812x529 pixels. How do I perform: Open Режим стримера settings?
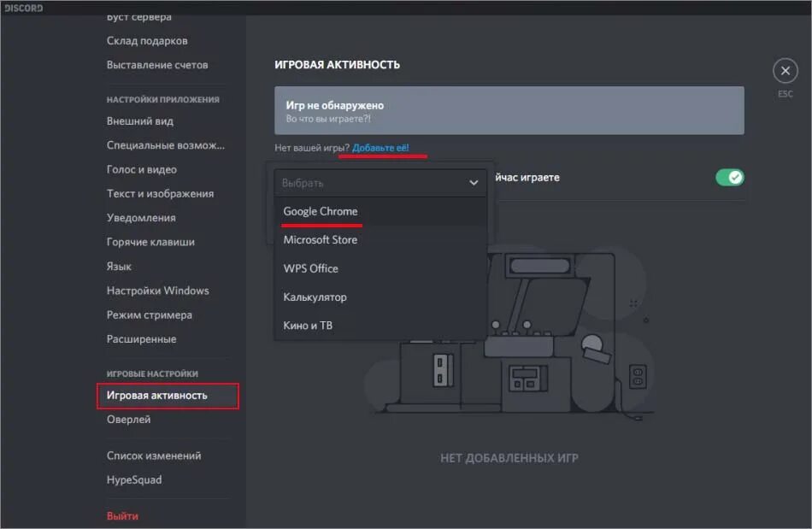(149, 314)
